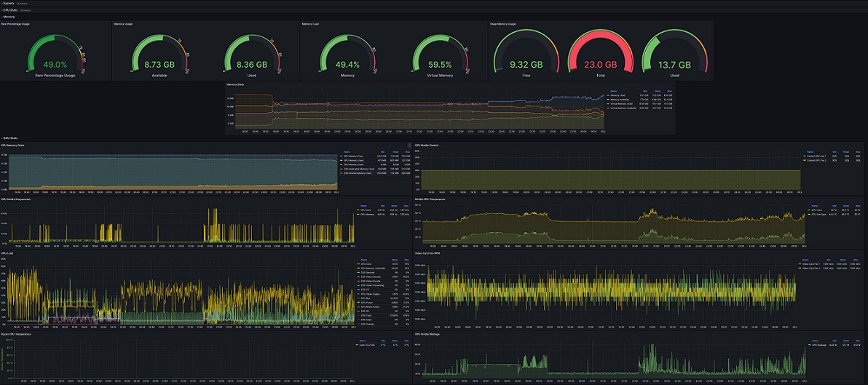This screenshot has height=385, width=868.
Task: Collapse the GPU Stats dashboard row
Action: tap(10, 138)
